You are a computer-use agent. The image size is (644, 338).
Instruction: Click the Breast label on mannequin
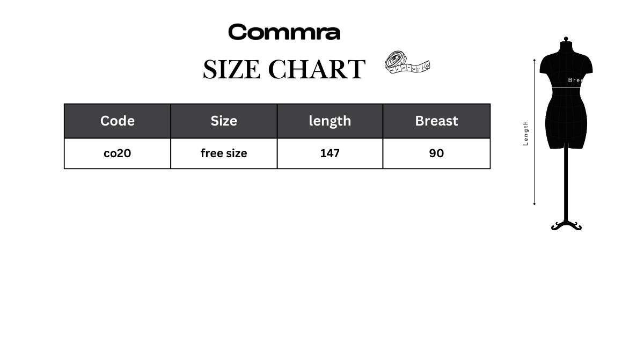coord(575,80)
